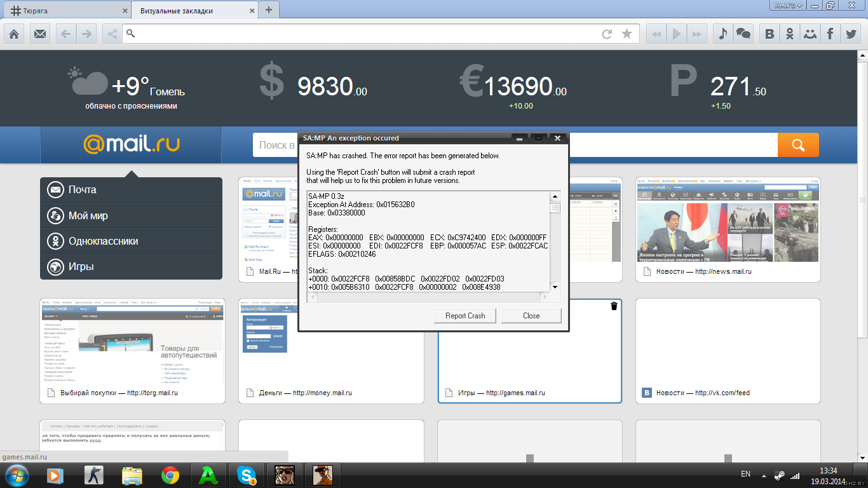This screenshot has width=868, height=488.
Task: Open the Новости news.mail.ru bookmark thumbnail
Action: [x=728, y=229]
